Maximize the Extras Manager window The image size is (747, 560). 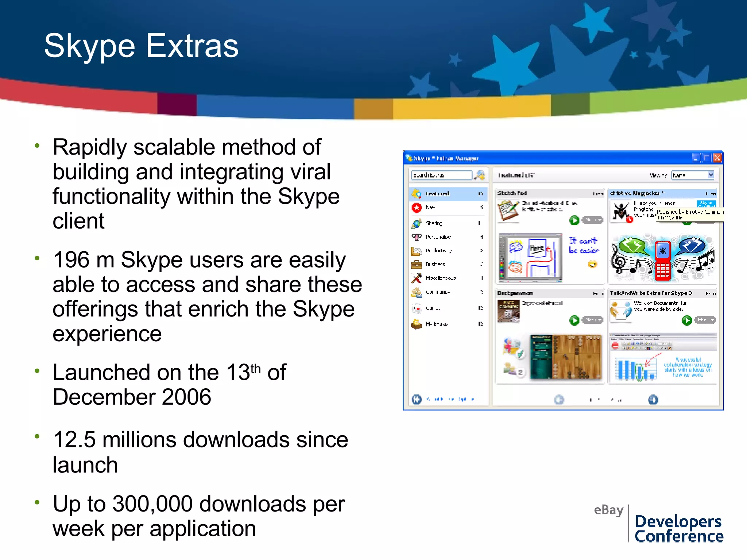point(707,158)
